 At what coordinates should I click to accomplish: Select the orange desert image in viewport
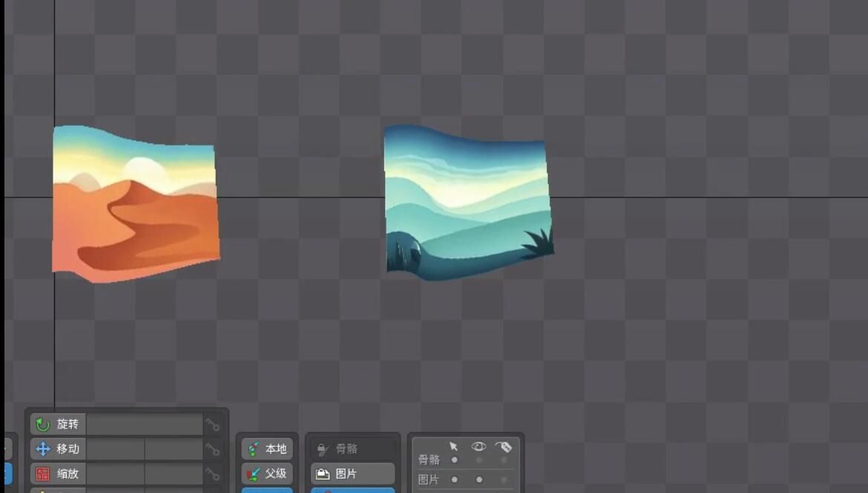click(136, 204)
